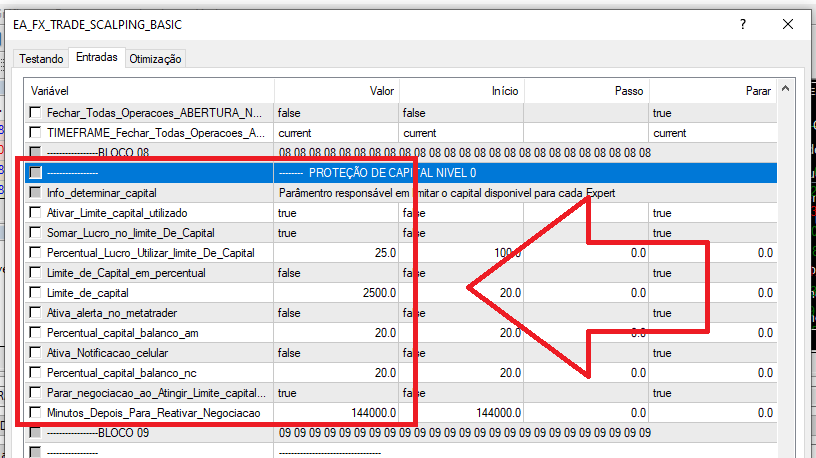The image size is (816, 458).
Task: Open the TIMEFRAME current value dropdown
Action: coord(336,133)
